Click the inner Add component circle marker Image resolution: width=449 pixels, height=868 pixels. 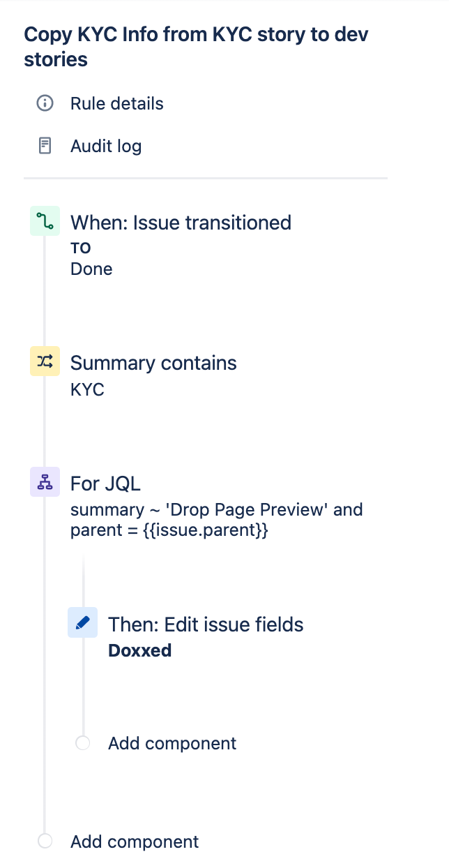82,743
